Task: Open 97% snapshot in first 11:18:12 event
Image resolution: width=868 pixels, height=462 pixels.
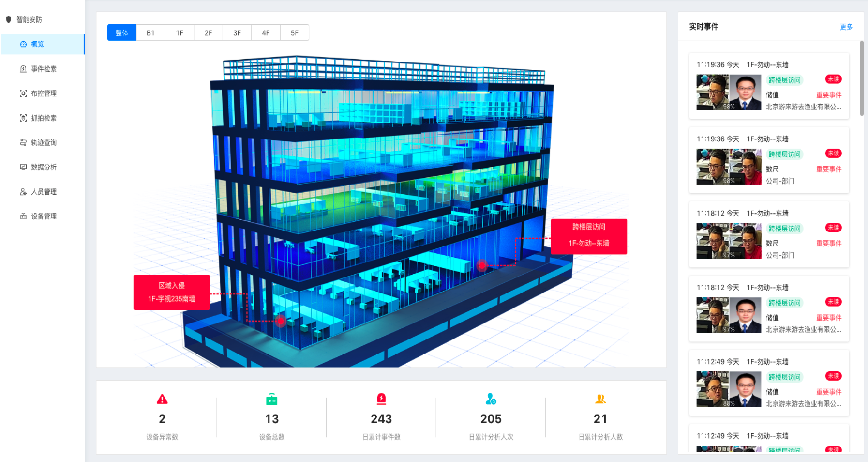Action: point(712,241)
